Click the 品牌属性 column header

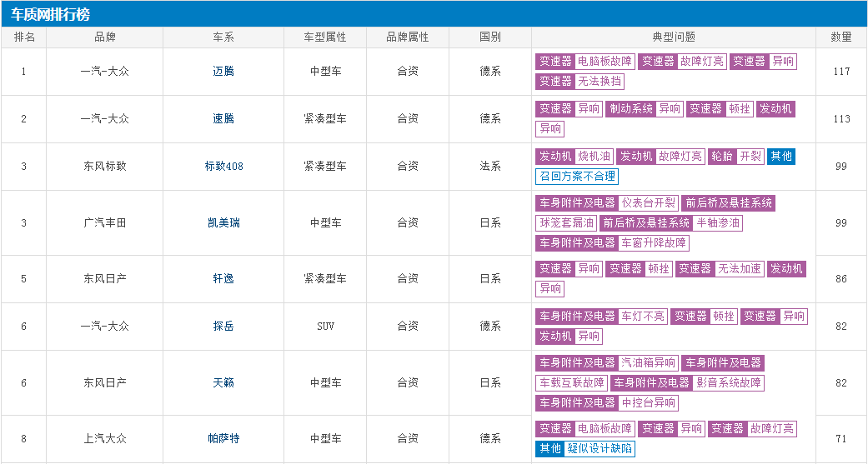pos(408,37)
